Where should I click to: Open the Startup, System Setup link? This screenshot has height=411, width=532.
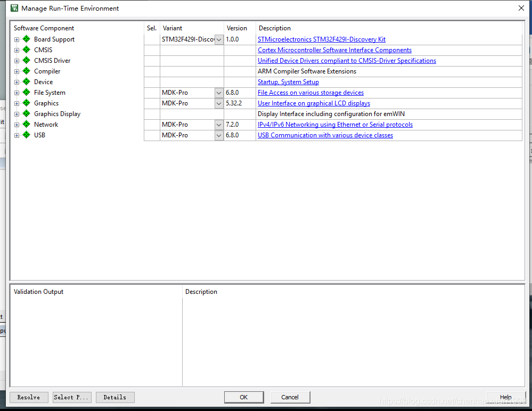coord(288,82)
